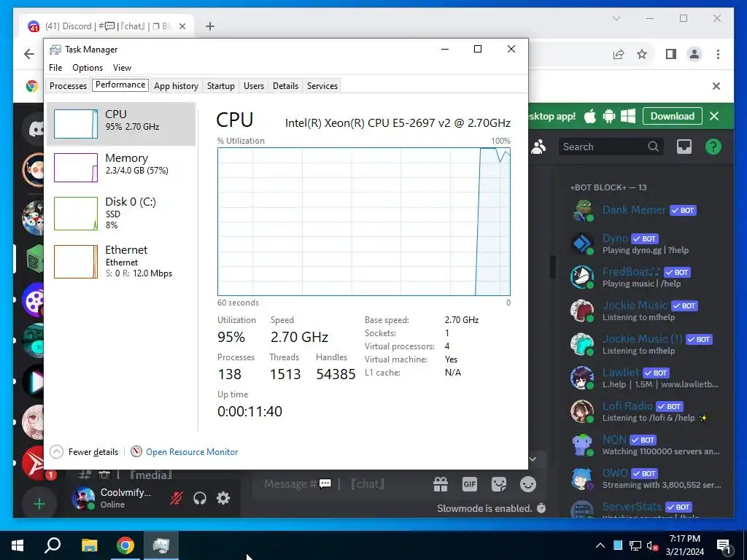
Task: Open Dank Memer bot profile
Action: point(646,211)
